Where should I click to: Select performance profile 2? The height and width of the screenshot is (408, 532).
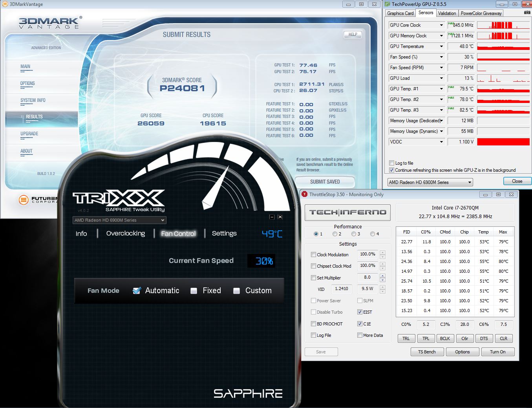[x=335, y=234]
